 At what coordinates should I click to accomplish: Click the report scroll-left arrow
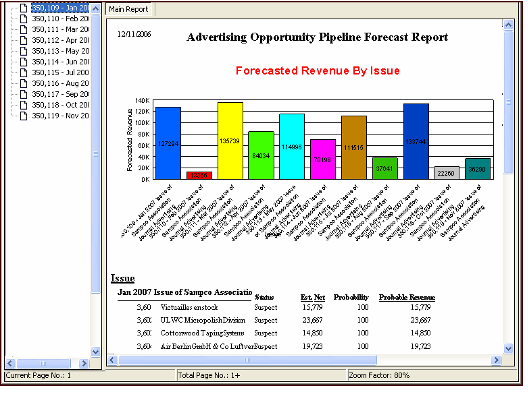click(x=112, y=360)
